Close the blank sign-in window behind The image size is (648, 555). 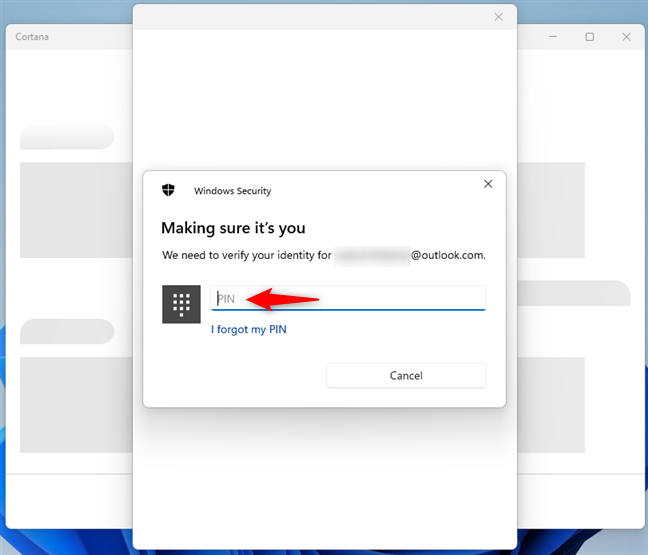click(498, 17)
